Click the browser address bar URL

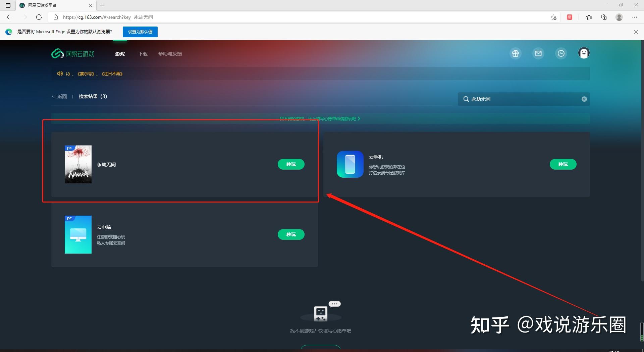pos(108,17)
